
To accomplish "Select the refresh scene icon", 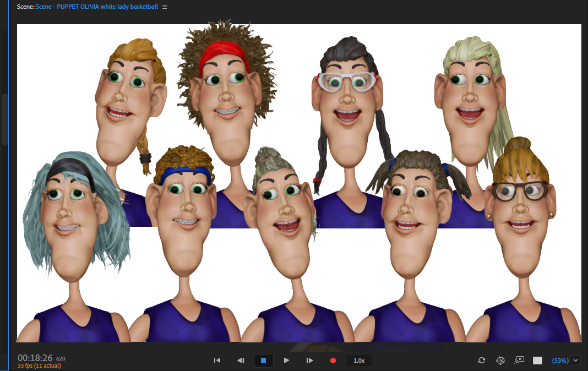I will click(x=482, y=361).
